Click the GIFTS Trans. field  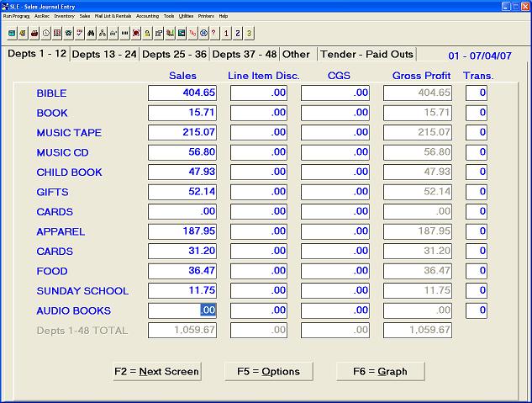click(x=477, y=192)
